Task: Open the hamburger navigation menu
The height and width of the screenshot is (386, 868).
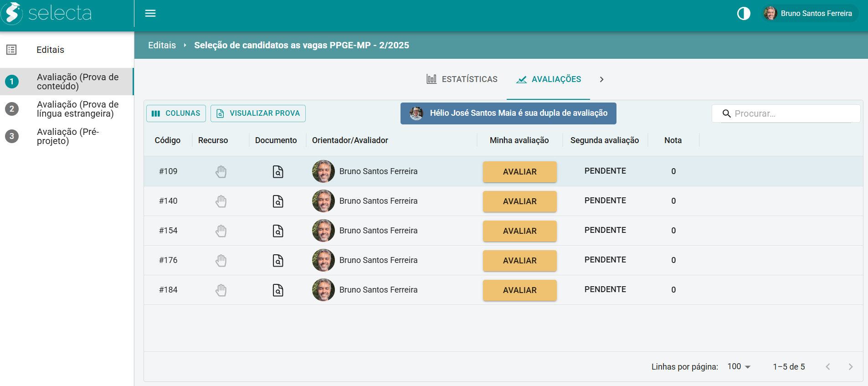Action: [x=150, y=13]
